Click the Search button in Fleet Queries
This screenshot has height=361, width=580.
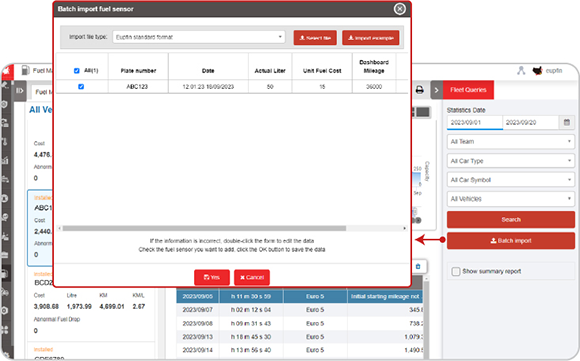click(x=511, y=220)
